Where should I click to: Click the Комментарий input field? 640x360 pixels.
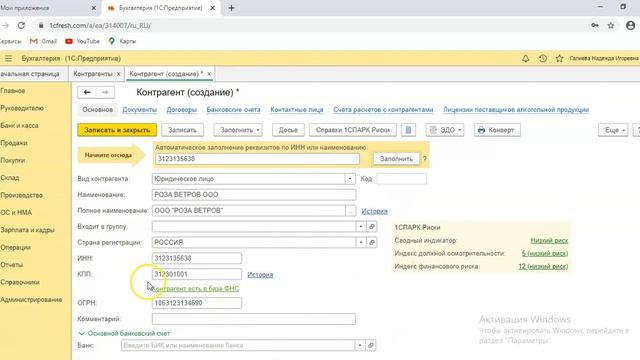tap(254, 319)
